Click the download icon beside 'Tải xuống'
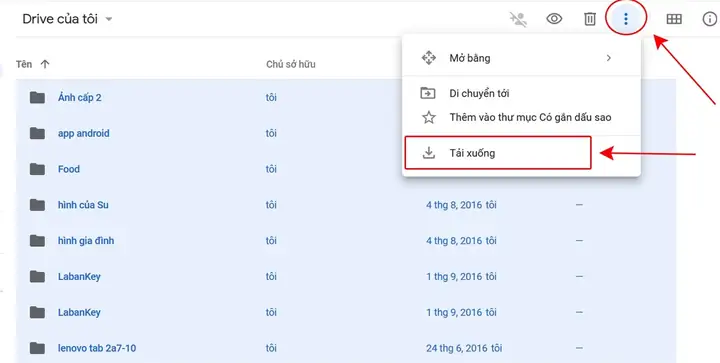Viewport: 720px width, 363px height. [x=428, y=153]
